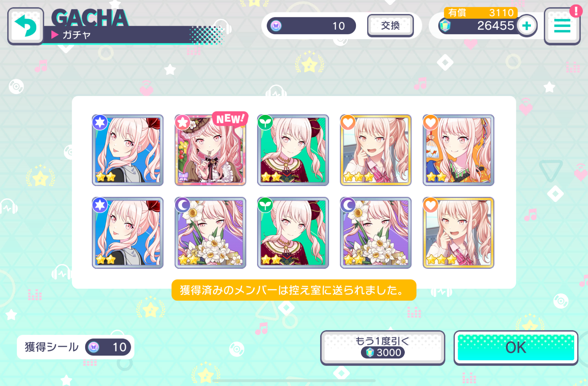Tap the purple butterfly seal icon in top bar
Image resolution: width=588 pixels, height=386 pixels.
click(276, 26)
